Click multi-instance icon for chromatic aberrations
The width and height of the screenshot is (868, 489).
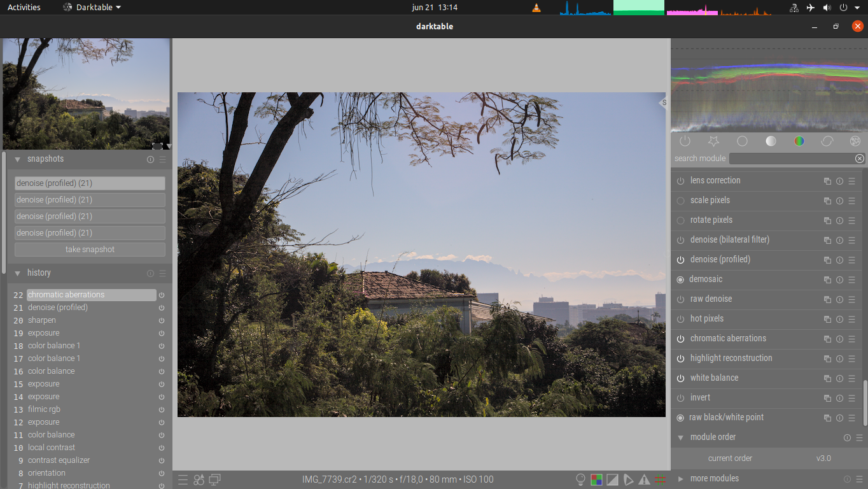point(827,339)
